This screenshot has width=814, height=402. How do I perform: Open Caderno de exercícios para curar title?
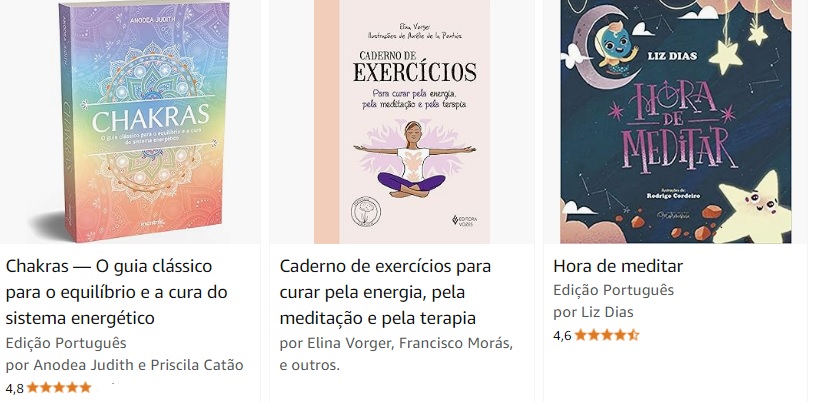(x=385, y=292)
